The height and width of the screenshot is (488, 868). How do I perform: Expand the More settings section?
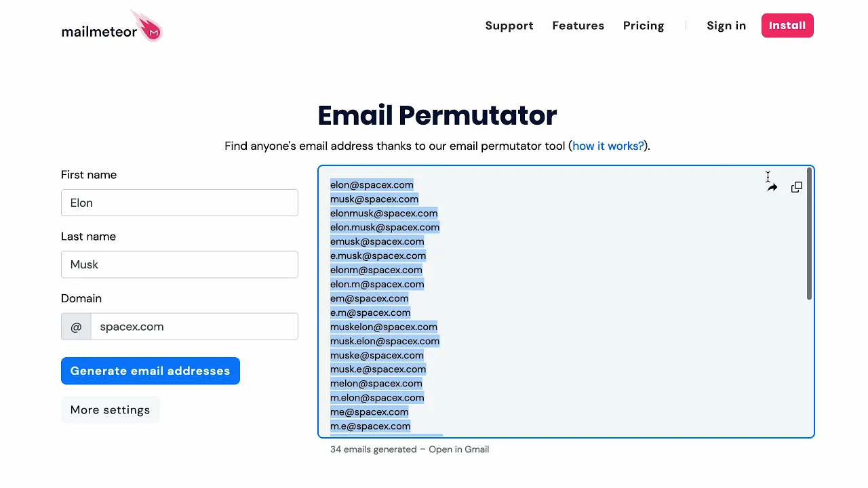tap(111, 410)
